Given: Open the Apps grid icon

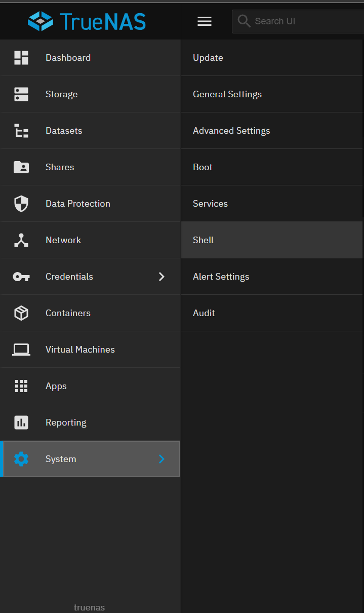Looking at the screenshot, I should coord(21,386).
